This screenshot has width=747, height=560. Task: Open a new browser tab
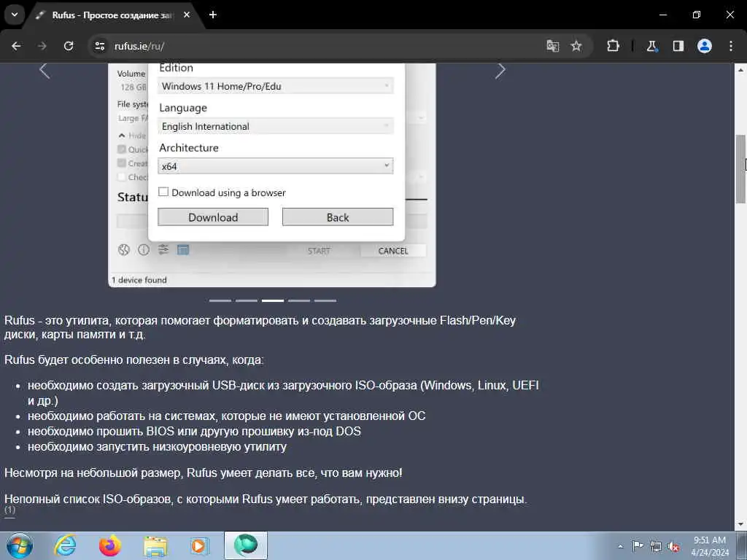213,15
